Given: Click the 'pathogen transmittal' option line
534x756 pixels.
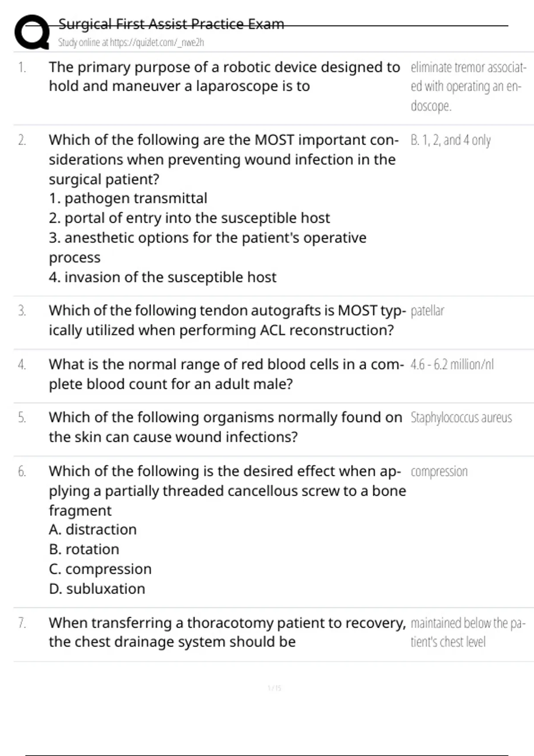Looking at the screenshot, I should point(128,198).
